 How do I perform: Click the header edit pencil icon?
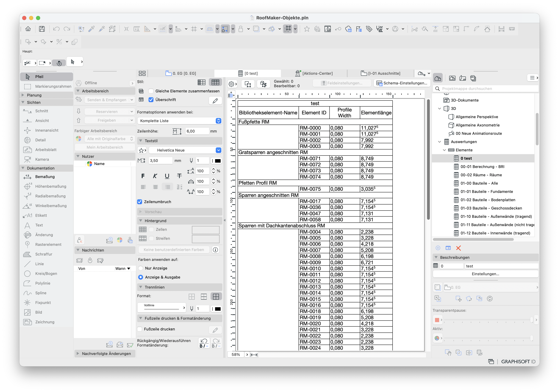click(x=215, y=101)
